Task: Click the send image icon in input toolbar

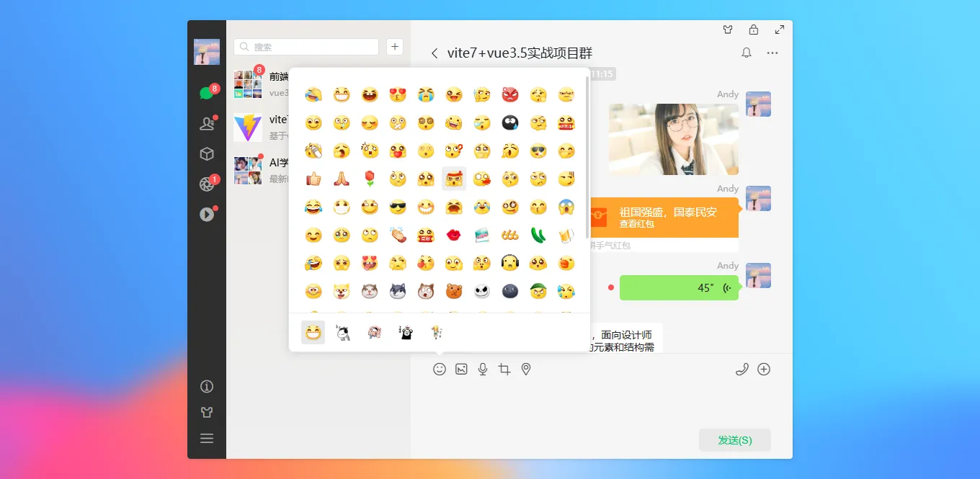Action: [461, 369]
